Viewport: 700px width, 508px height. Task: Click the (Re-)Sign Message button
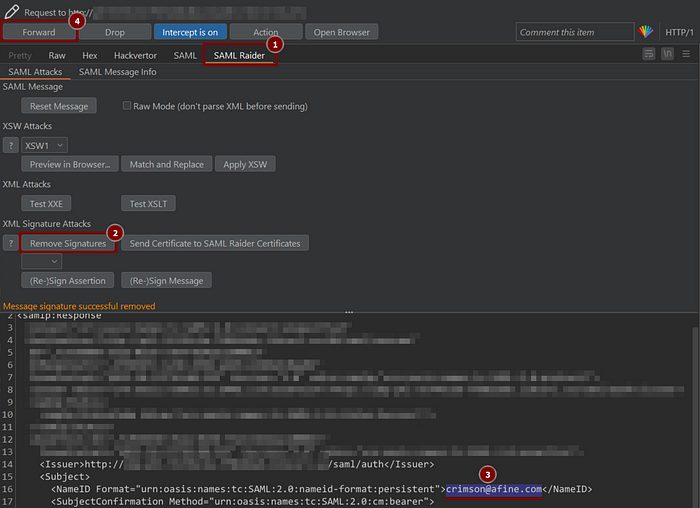point(166,280)
